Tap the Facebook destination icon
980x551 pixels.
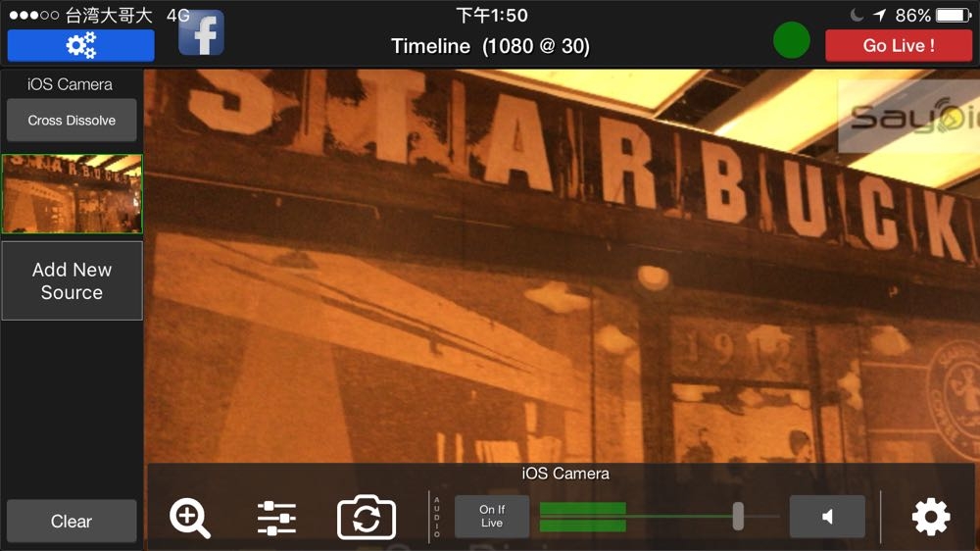click(x=201, y=33)
